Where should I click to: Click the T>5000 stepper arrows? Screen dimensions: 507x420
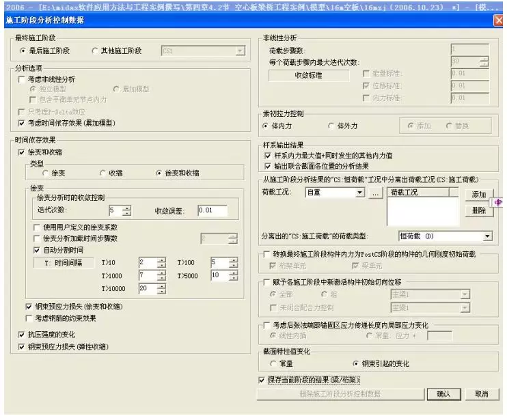tap(234, 276)
